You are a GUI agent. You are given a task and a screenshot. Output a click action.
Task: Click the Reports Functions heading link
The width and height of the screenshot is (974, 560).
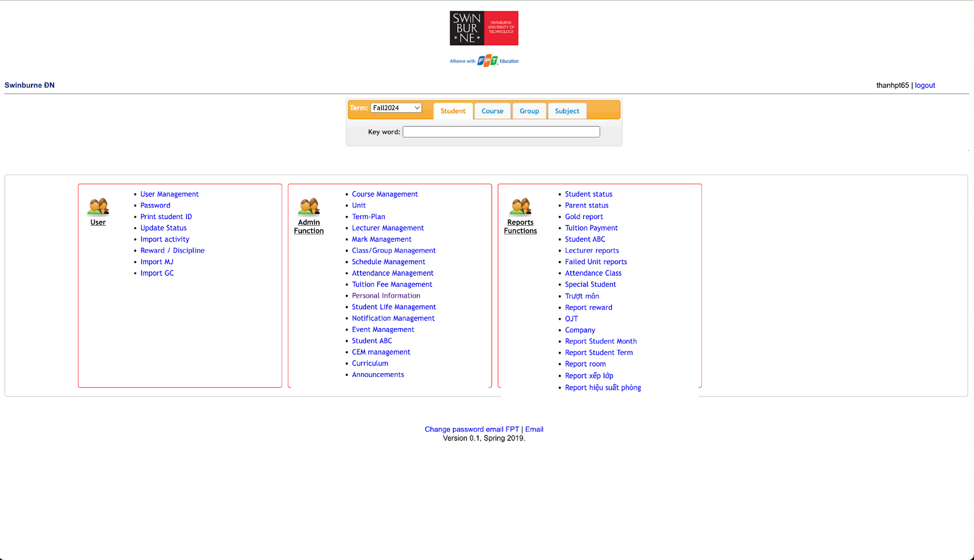(x=520, y=226)
